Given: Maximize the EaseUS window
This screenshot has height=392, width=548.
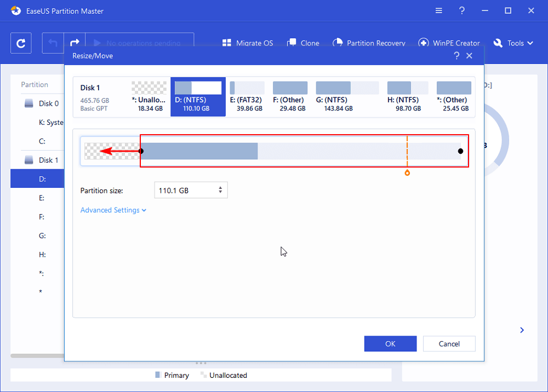Looking at the screenshot, I should pyautogui.click(x=508, y=11).
